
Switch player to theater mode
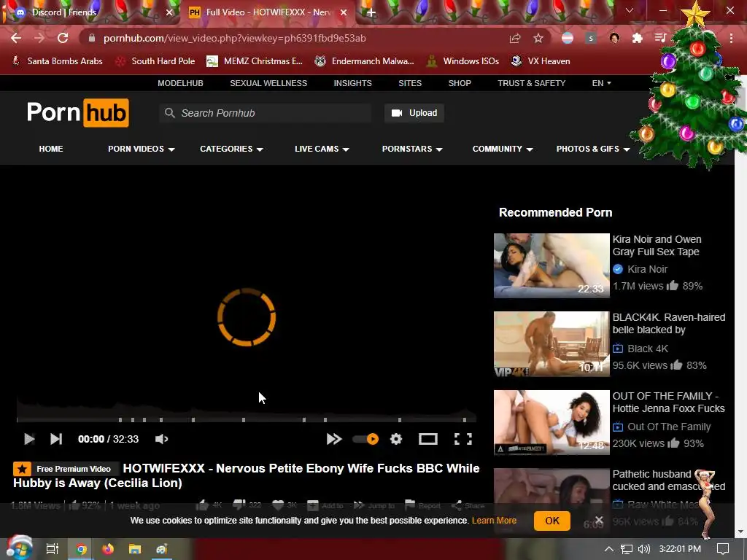[x=427, y=439]
